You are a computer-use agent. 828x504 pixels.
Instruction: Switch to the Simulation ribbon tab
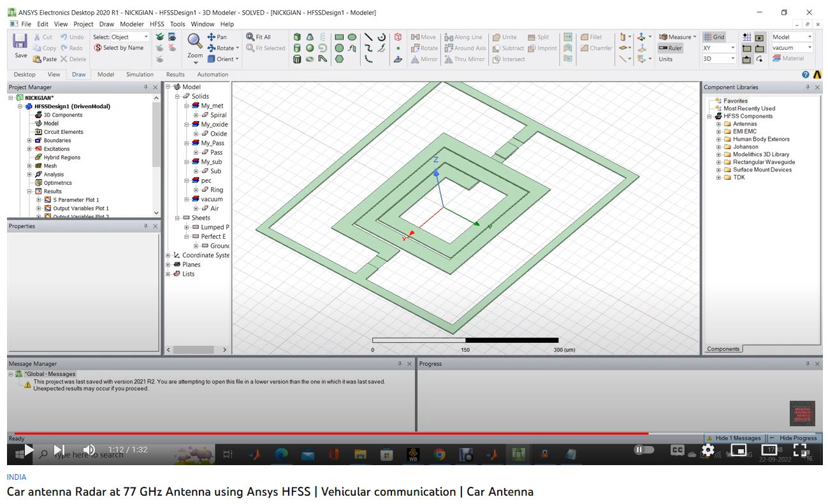140,75
